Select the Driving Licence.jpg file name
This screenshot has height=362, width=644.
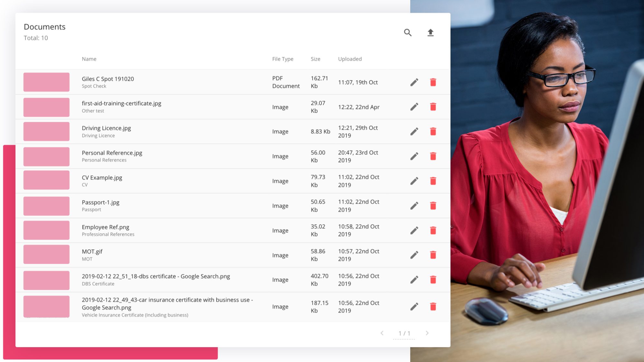pos(106,128)
